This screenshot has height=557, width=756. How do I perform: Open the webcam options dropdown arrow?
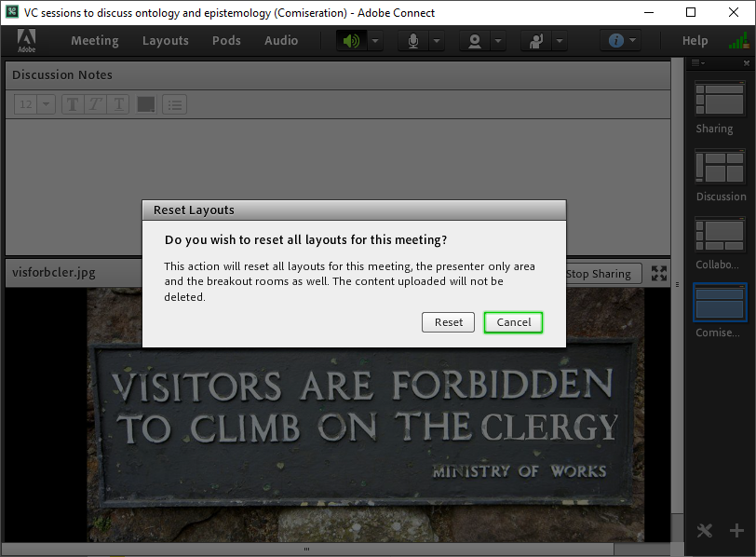pos(498,41)
